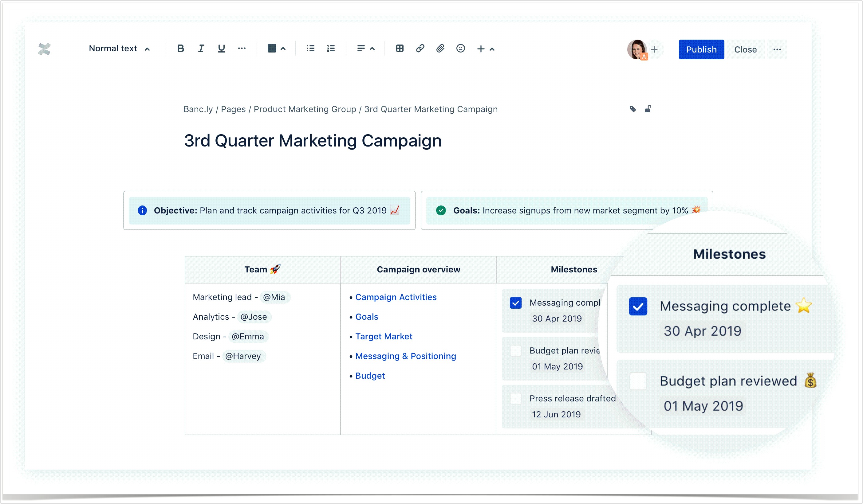Screen dimensions: 863x504
Task: Click the Campaign Activities link
Action: point(395,297)
